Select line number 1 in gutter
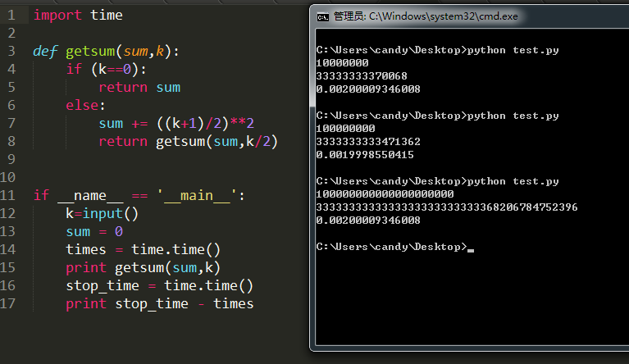Screen dimensions: 629x364 [11, 16]
